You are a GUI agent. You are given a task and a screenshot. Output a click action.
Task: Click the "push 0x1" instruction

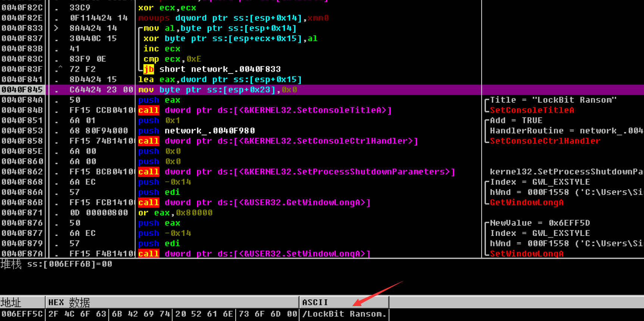pyautogui.click(x=159, y=121)
